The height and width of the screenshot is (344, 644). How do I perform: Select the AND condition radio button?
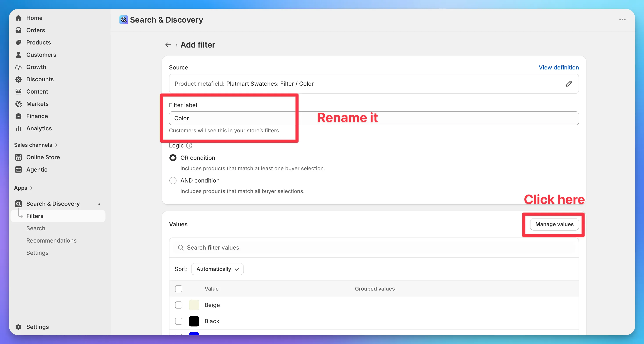(173, 181)
